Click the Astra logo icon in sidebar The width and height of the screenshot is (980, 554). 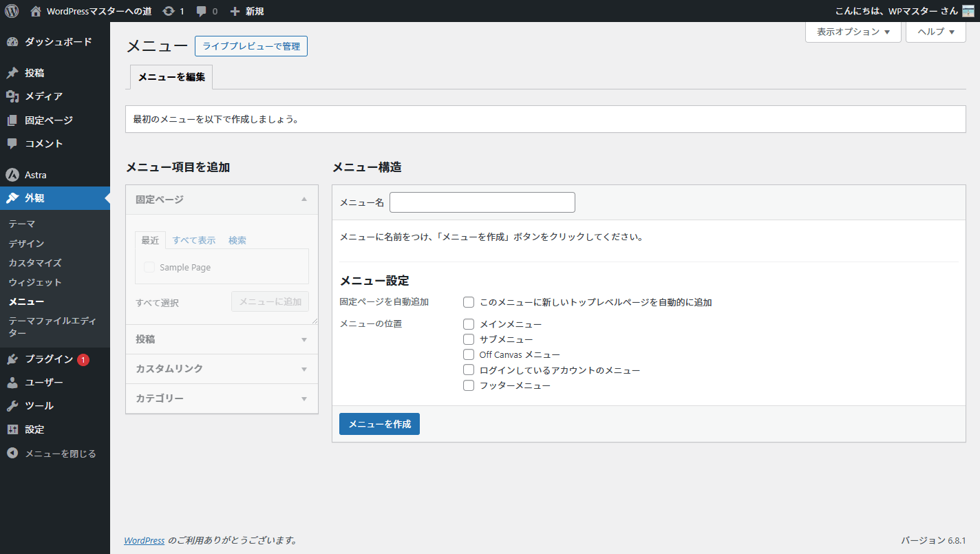12,175
